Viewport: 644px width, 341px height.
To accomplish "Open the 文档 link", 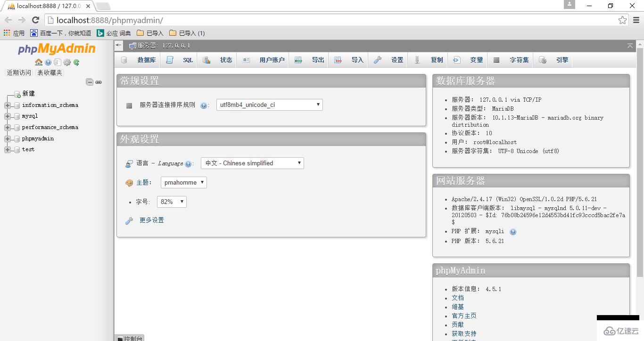I will [x=458, y=298].
